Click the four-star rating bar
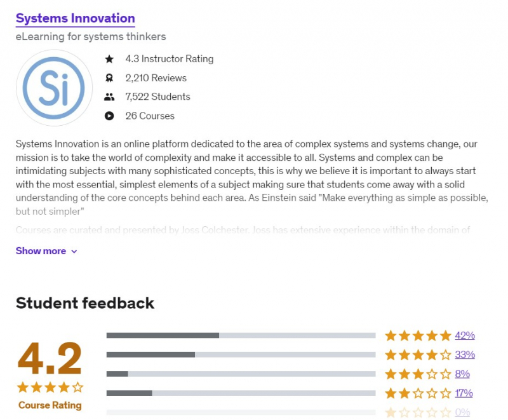Screen dimensions: 508x420 [241, 355]
